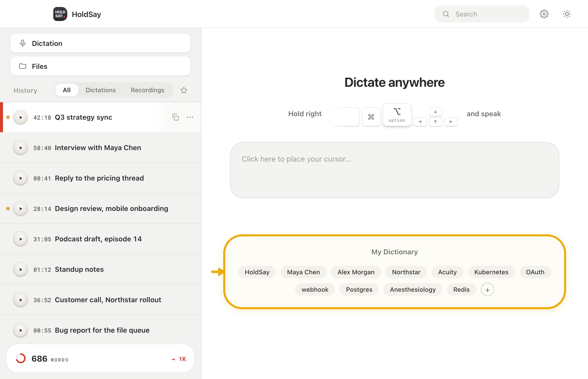The image size is (588, 379).
Task: Click the HoldSay app logo
Action: [60, 14]
